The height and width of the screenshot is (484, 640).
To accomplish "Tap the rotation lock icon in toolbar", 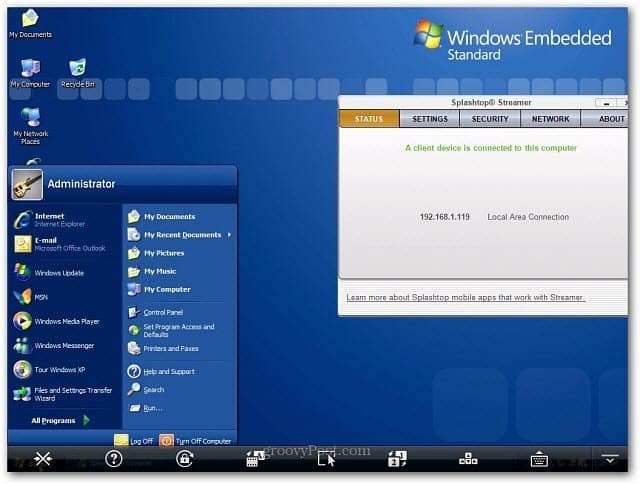I will pyautogui.click(x=184, y=459).
